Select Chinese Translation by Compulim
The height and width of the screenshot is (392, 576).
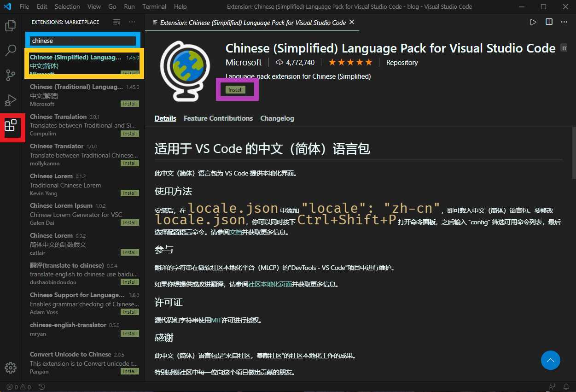point(84,125)
